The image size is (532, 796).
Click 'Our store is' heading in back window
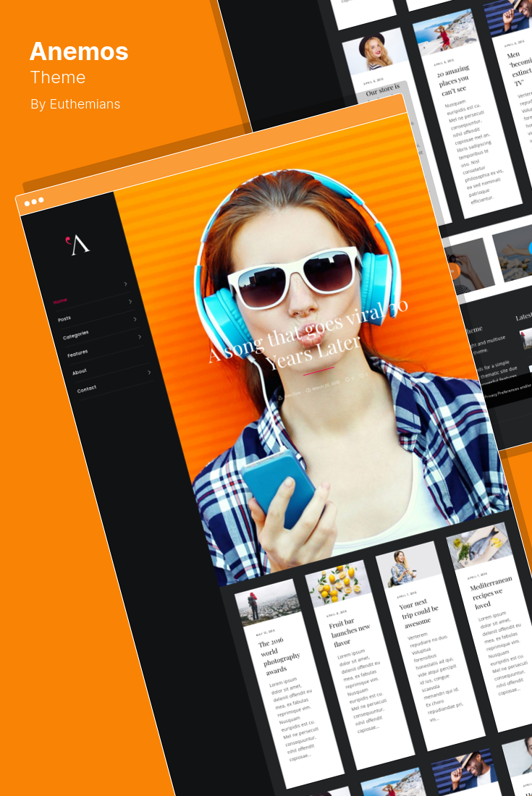[x=383, y=90]
